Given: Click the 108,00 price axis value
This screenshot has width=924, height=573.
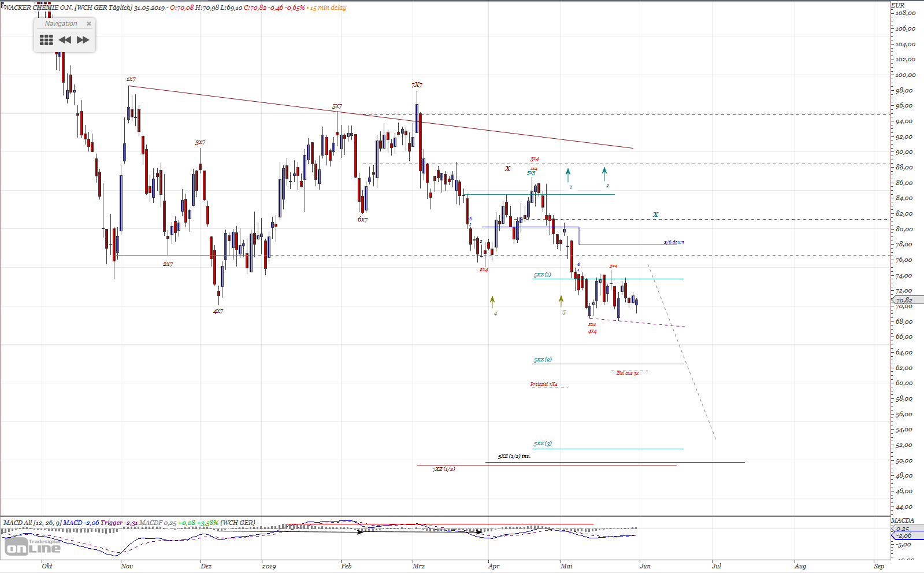Looking at the screenshot, I should click(906, 13).
